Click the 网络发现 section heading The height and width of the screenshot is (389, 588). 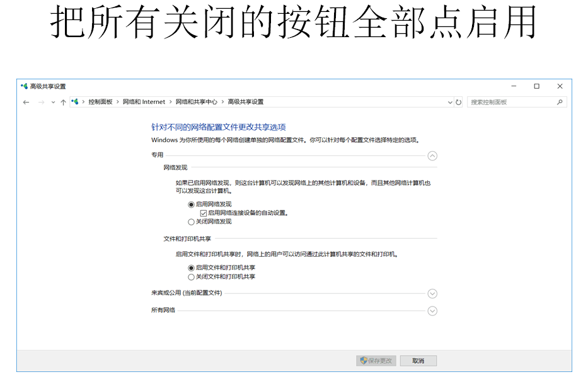(175, 167)
